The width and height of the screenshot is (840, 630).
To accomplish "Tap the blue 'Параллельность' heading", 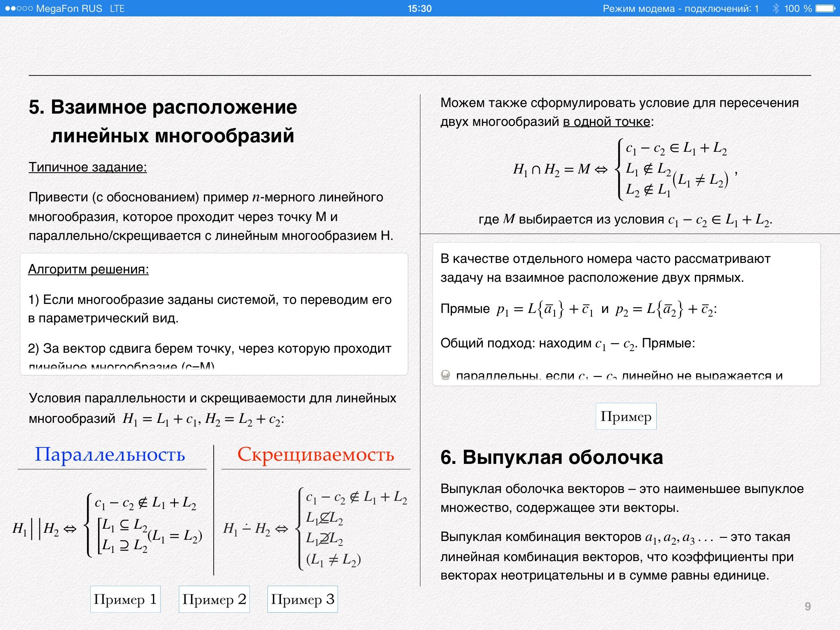I will [110, 454].
